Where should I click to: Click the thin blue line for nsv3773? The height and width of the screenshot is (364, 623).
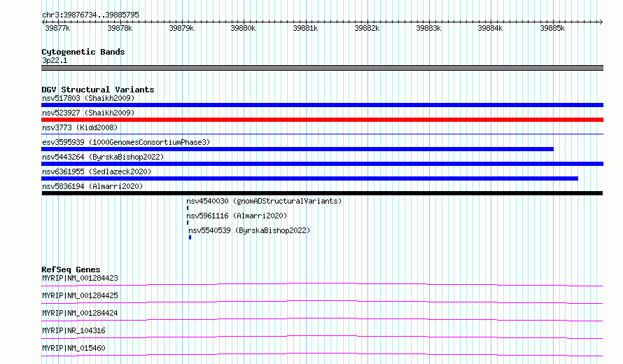click(x=322, y=134)
